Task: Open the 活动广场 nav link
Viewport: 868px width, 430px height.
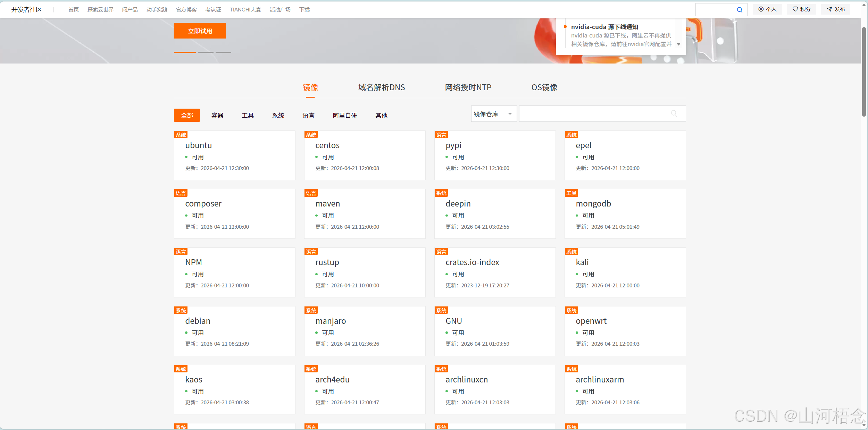Action: pos(280,10)
